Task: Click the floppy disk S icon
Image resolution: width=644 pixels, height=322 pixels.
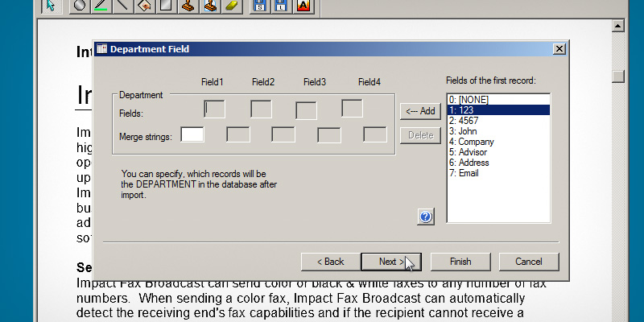Action: (260, 6)
